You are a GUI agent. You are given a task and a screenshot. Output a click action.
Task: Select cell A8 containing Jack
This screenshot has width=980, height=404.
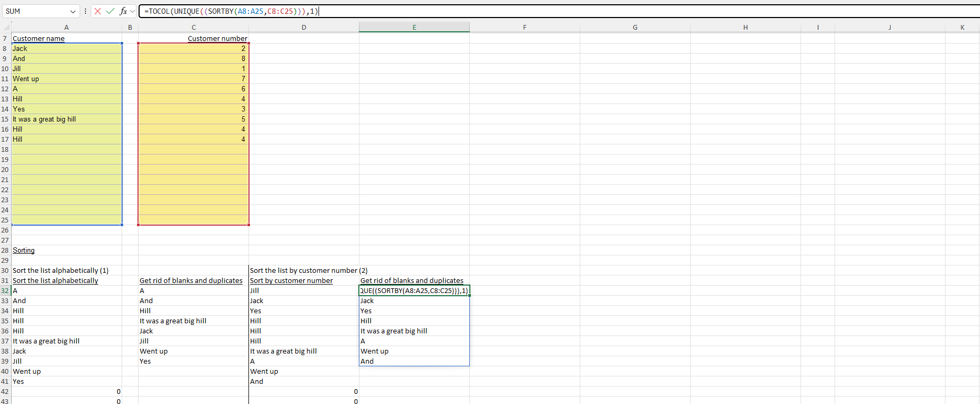66,48
